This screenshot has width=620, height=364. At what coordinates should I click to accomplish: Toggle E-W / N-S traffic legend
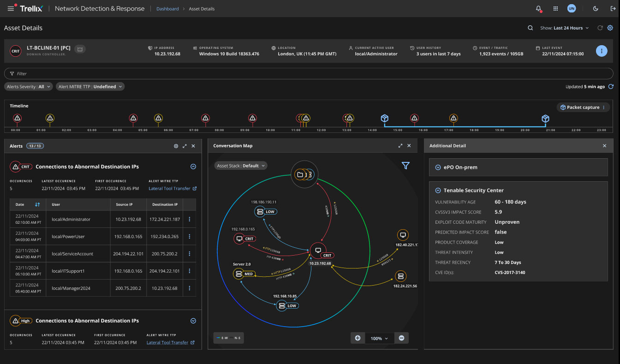click(229, 338)
